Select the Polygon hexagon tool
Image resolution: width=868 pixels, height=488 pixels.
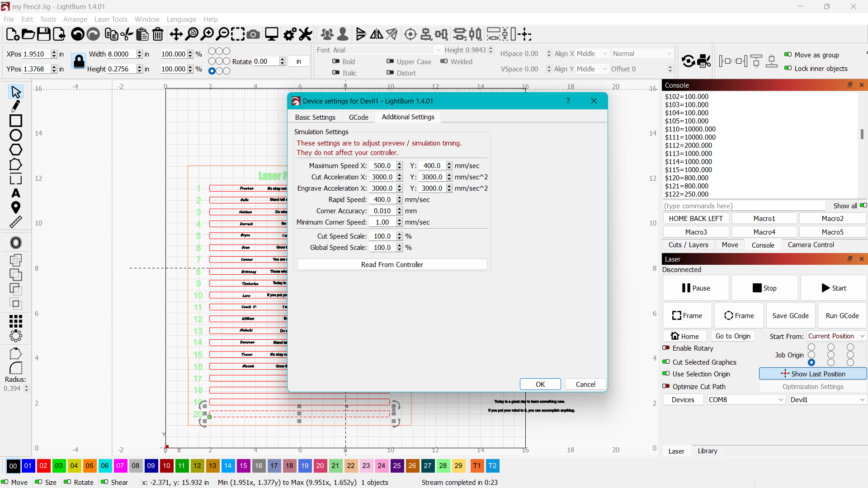16,150
